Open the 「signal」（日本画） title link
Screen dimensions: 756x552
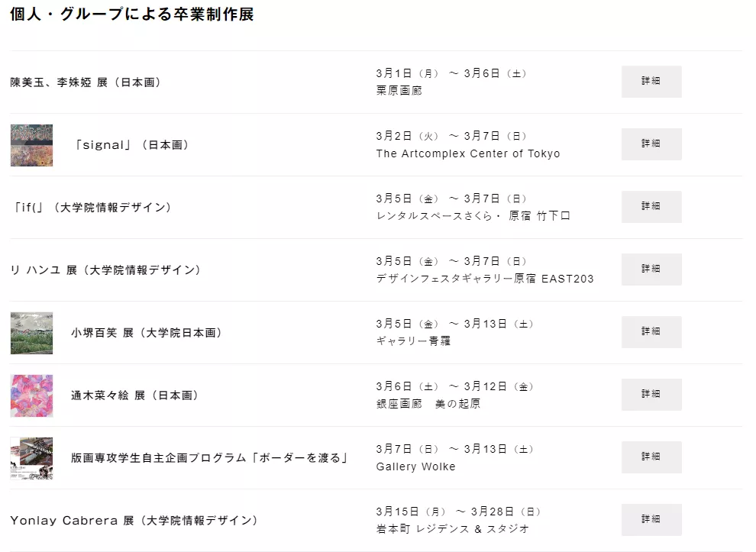(x=131, y=145)
